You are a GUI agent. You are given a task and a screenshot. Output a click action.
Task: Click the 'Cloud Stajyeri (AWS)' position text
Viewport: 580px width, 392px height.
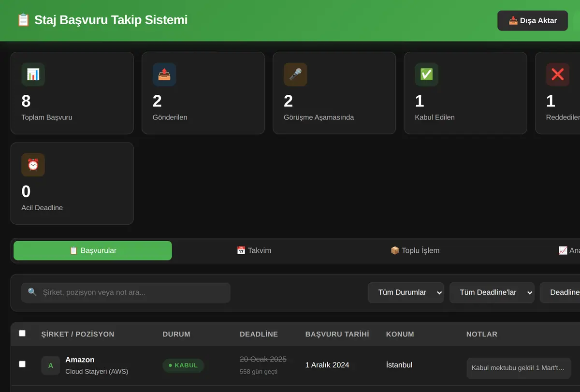97,372
